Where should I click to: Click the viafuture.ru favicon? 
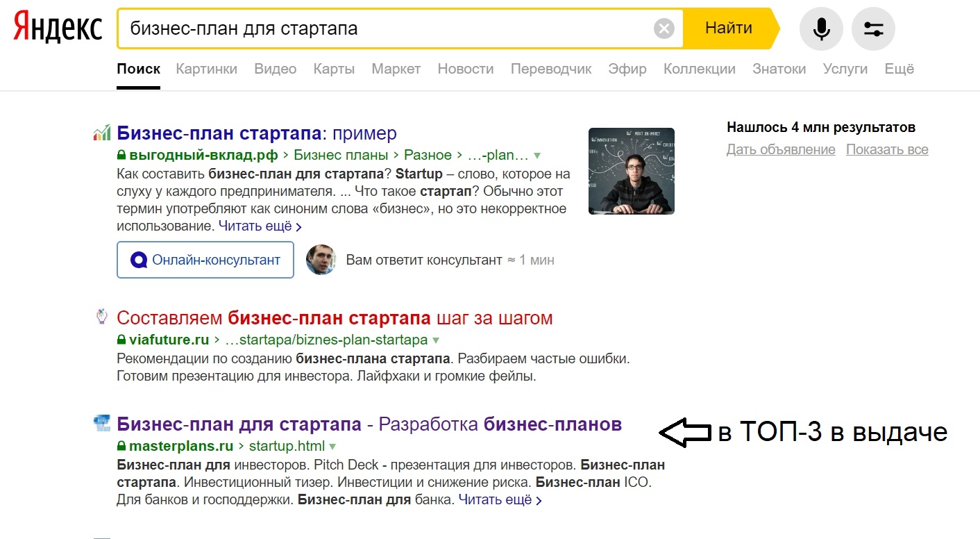[102, 317]
